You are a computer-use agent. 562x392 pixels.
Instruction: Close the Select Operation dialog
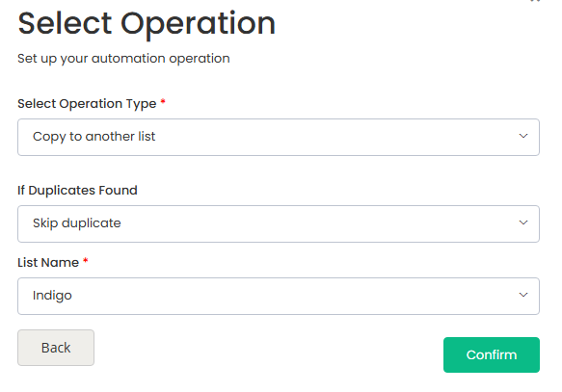coord(535,1)
